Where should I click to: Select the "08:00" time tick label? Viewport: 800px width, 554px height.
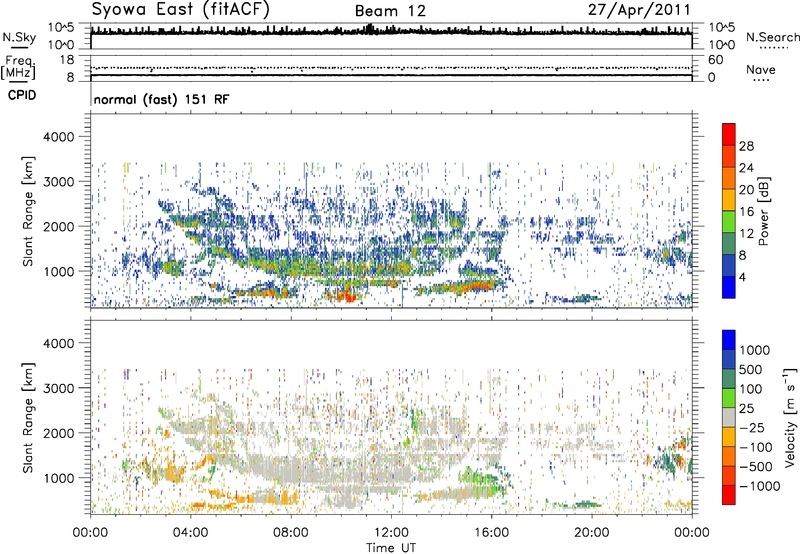[290, 533]
